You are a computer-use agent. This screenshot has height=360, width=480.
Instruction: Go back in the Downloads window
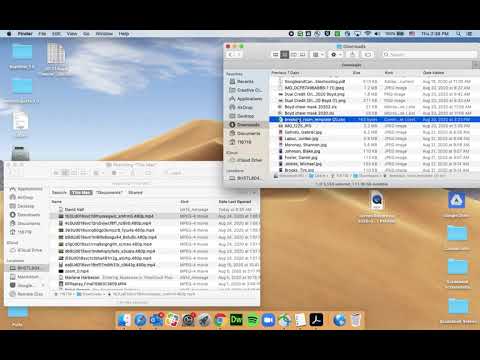231,54
